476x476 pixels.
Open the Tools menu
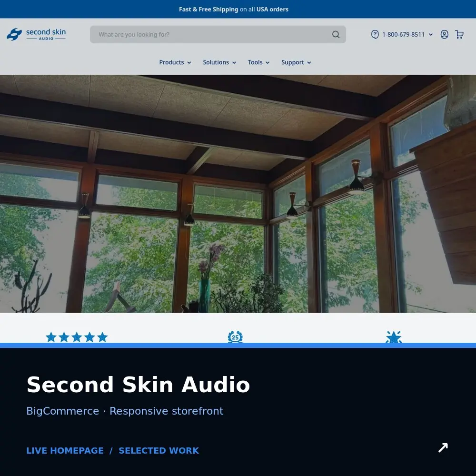258,62
